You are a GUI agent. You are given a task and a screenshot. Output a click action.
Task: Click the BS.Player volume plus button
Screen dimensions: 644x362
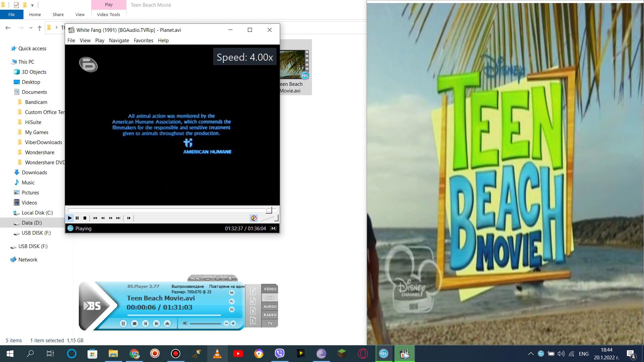(x=233, y=323)
